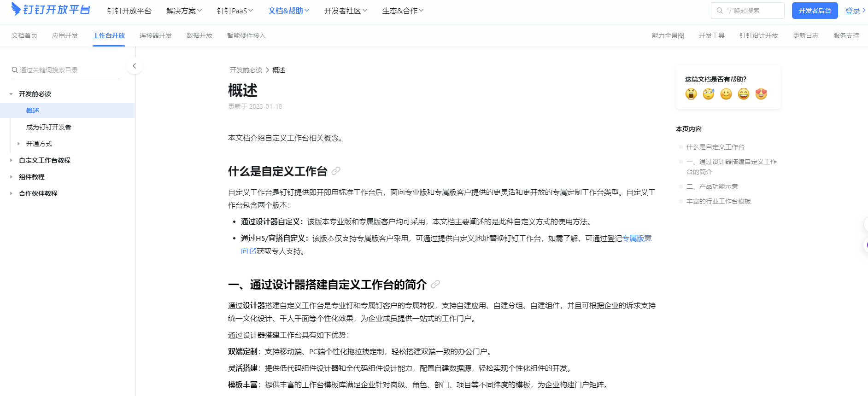This screenshot has height=396, width=868.
Task: Open the 文档&帮助 dropdown menu
Action: pos(289,11)
